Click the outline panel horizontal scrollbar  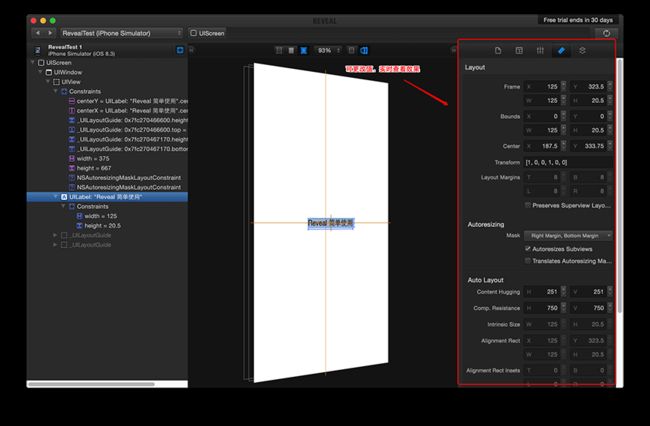coord(91,384)
